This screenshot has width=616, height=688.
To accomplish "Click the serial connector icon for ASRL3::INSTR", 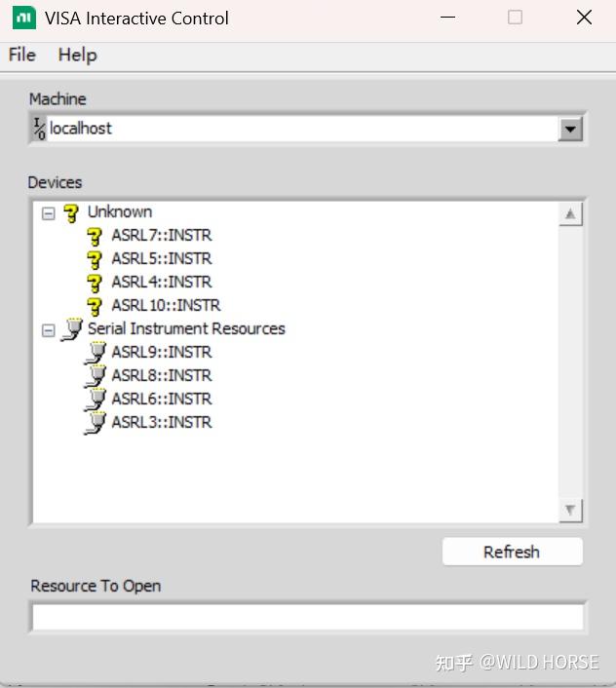I will 96,423.
